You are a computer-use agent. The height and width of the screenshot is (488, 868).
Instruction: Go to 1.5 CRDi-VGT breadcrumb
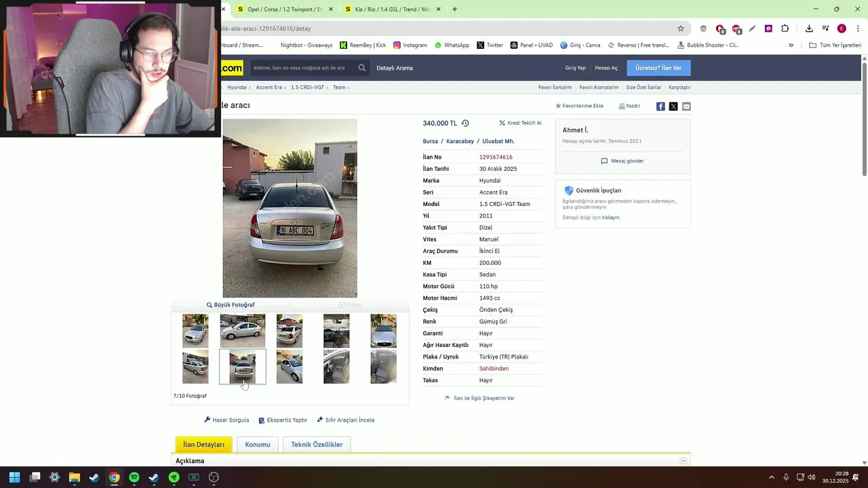307,87
